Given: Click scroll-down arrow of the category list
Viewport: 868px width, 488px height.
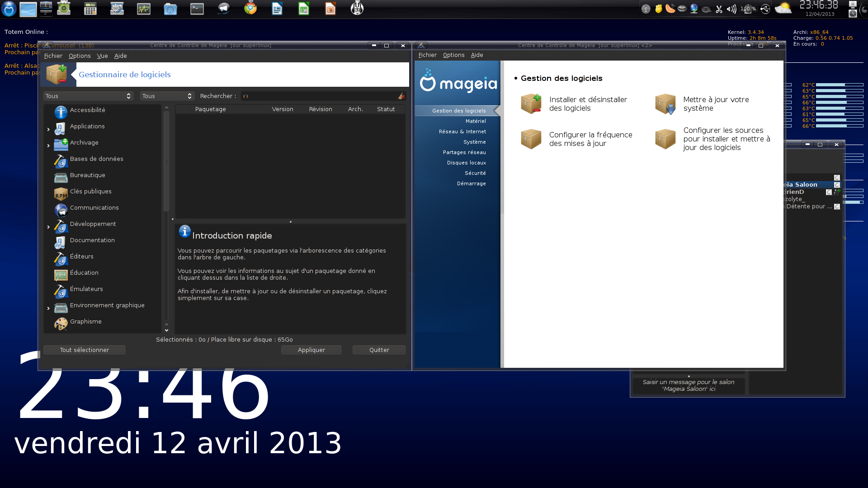Looking at the screenshot, I should click(x=166, y=330).
